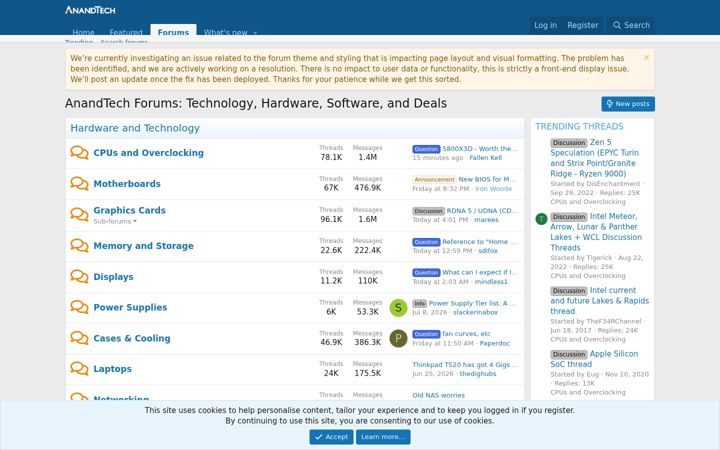This screenshot has height=450, width=720.
Task: Click "15 minutes ago" timestamp
Action: coord(438,158)
